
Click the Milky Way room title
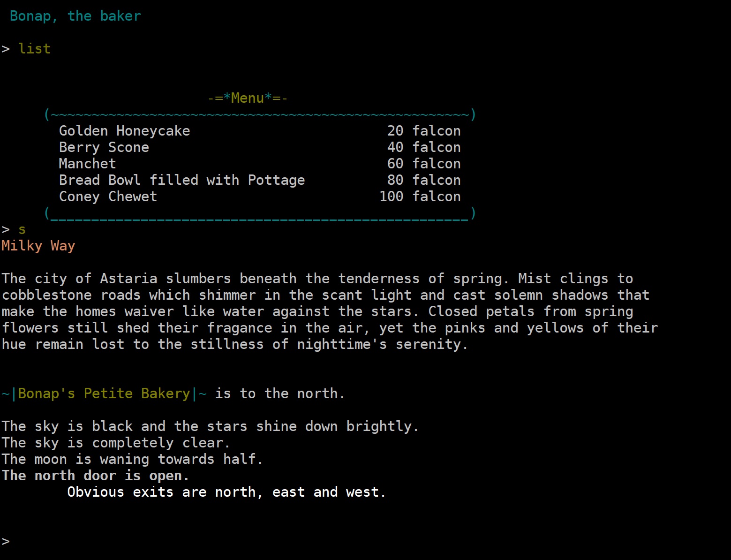point(38,246)
